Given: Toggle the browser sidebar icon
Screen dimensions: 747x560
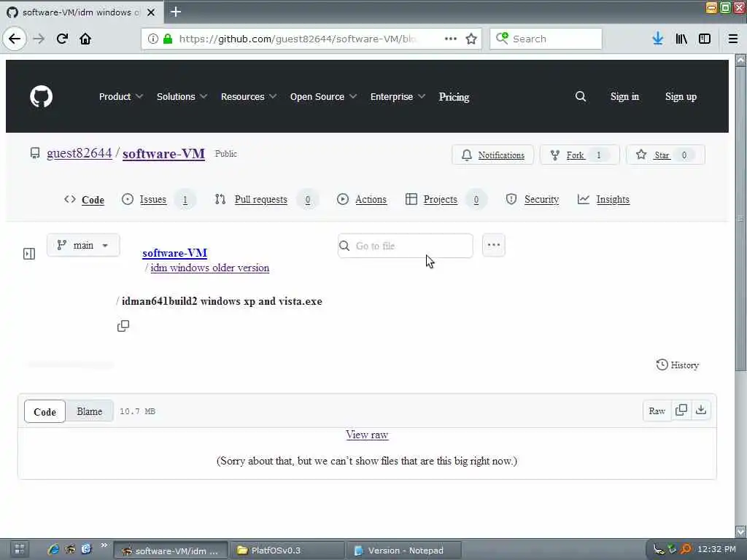Looking at the screenshot, I should (705, 39).
